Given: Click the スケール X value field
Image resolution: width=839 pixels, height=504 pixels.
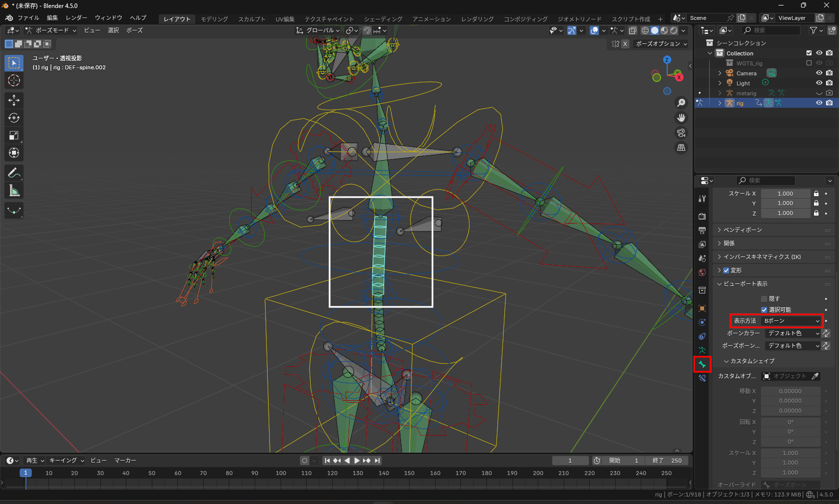Looking at the screenshot, I should click(x=785, y=194).
